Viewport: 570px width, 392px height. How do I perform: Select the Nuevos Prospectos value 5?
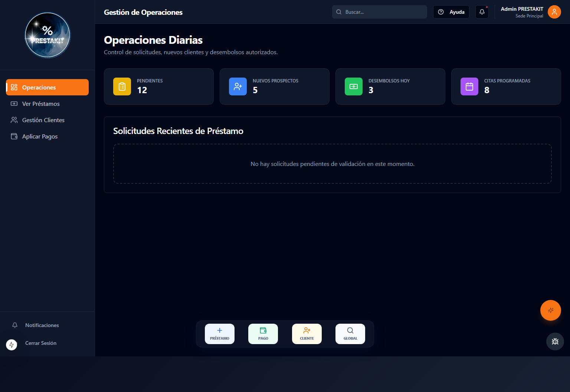255,90
